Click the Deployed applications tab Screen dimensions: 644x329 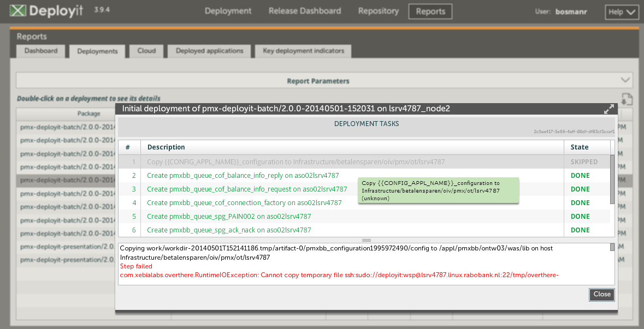pyautogui.click(x=209, y=51)
